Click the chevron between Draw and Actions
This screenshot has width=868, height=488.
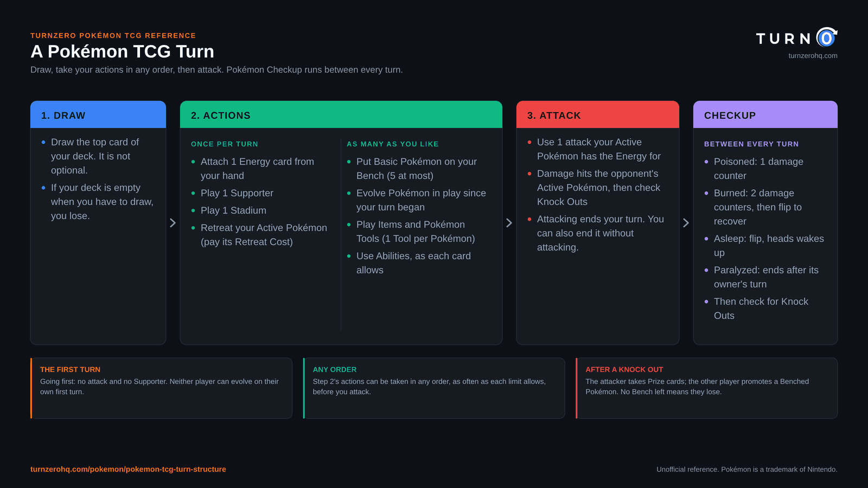point(173,223)
